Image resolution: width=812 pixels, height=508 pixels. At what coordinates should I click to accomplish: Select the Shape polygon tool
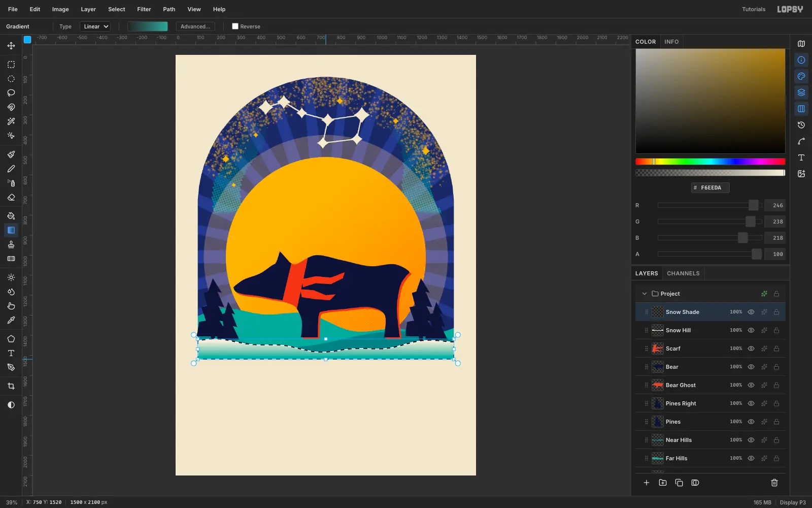pyautogui.click(x=11, y=339)
